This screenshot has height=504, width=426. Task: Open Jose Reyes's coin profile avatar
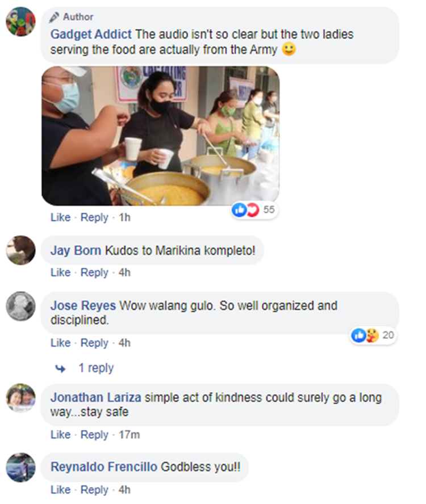tap(21, 306)
